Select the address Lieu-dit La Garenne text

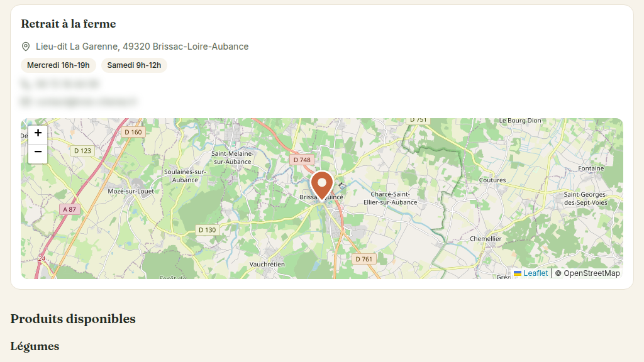[142, 47]
